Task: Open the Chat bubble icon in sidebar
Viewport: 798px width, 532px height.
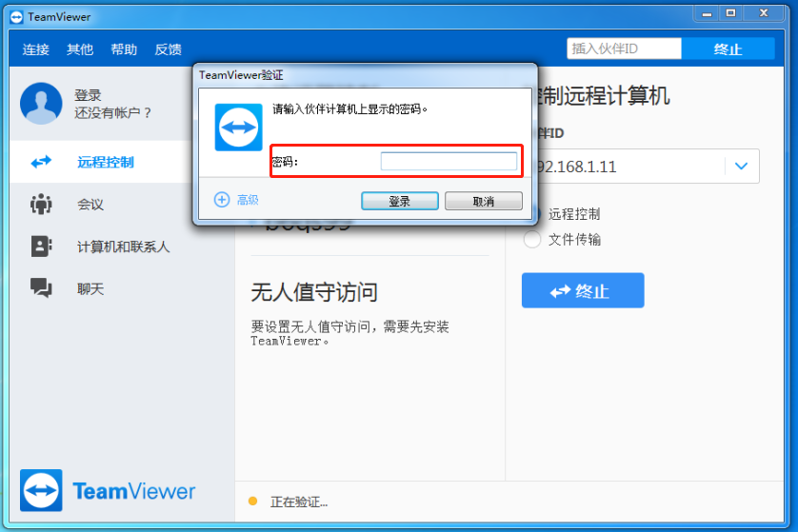Action: (x=41, y=287)
